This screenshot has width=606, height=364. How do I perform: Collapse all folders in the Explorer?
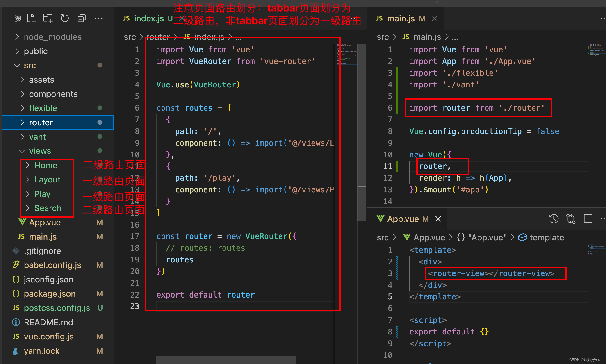[81, 18]
